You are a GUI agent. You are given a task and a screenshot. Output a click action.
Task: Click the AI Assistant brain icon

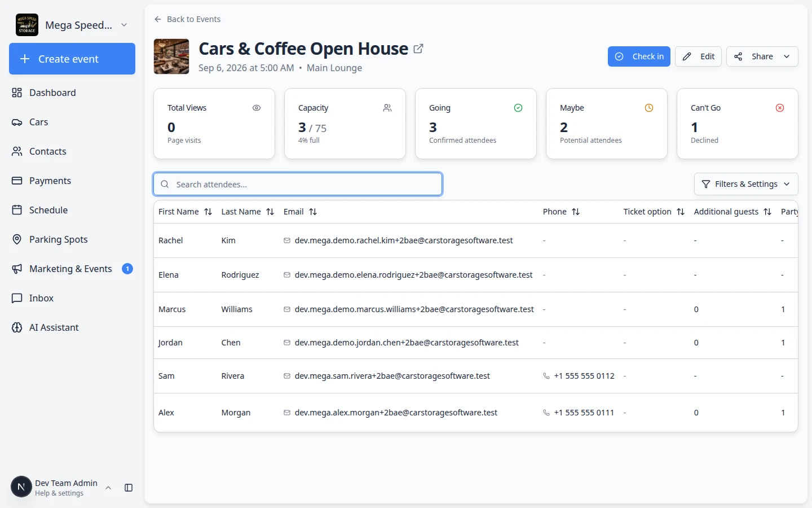(x=17, y=327)
